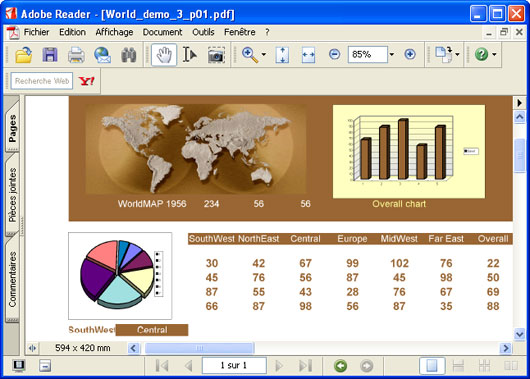The height and width of the screenshot is (379, 530).
Task: Switch to continuous page layout
Action: [x=458, y=365]
